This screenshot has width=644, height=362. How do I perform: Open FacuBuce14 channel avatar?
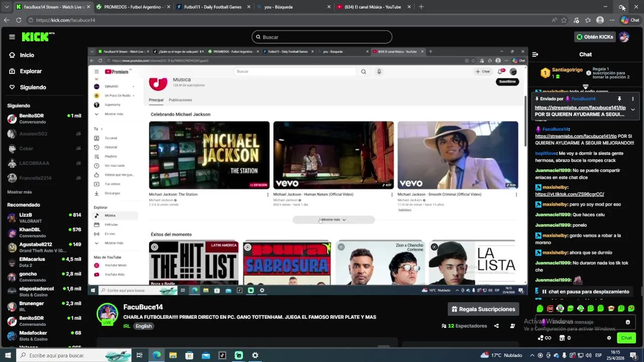coord(107,314)
